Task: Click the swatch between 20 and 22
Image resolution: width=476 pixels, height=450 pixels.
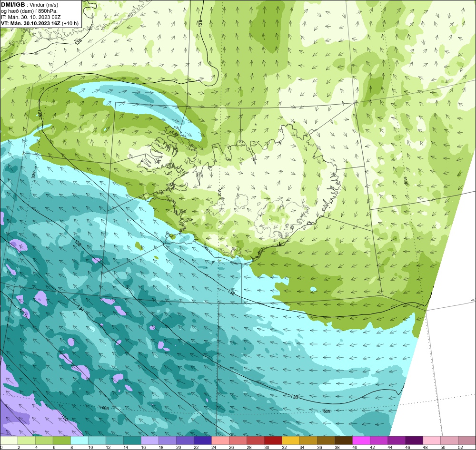Action: 185,440
